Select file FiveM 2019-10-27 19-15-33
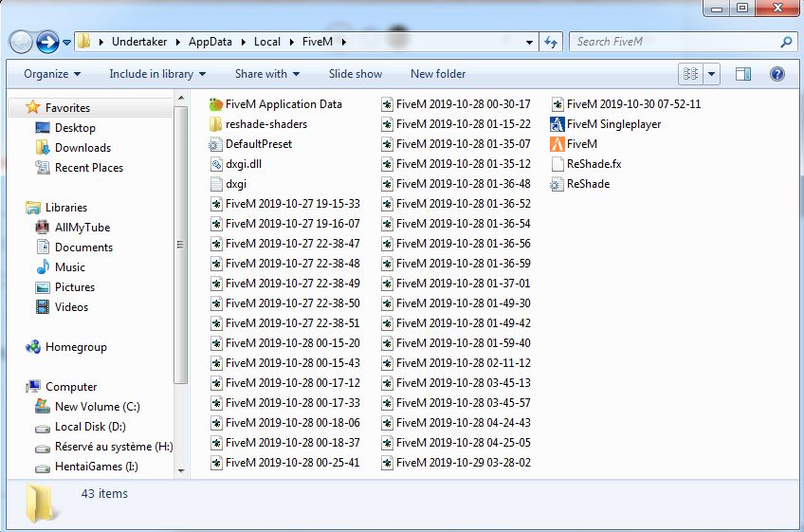 click(285, 204)
